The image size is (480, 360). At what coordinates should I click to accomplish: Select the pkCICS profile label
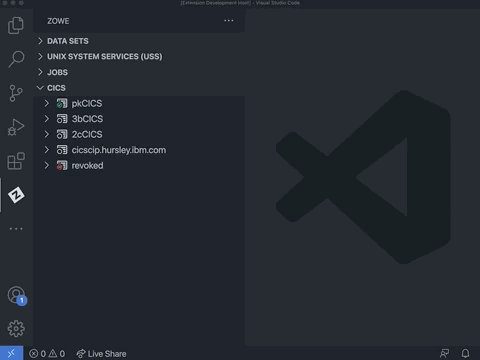(x=87, y=104)
